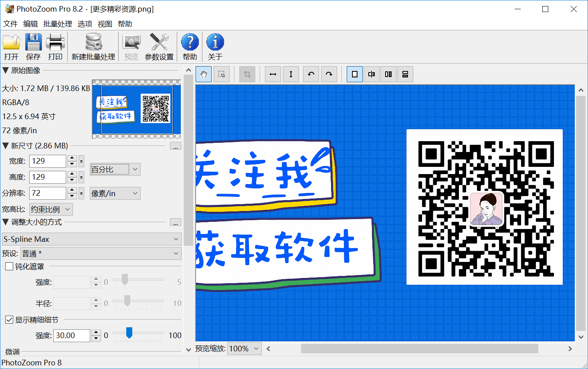Screen dimensions: 588x369
Task: Open the 视图 menu
Action: [x=105, y=24]
